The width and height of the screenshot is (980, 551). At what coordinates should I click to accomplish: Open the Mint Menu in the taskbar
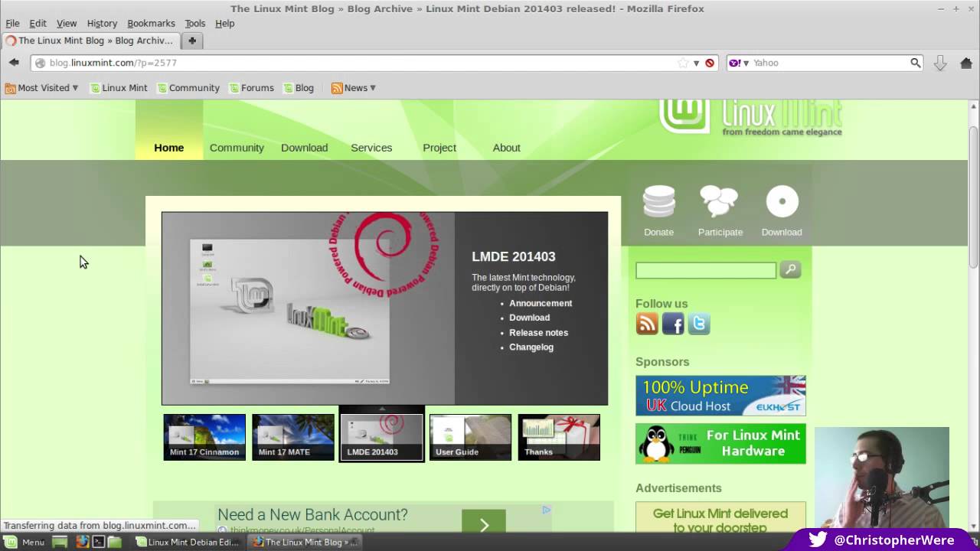click(25, 542)
